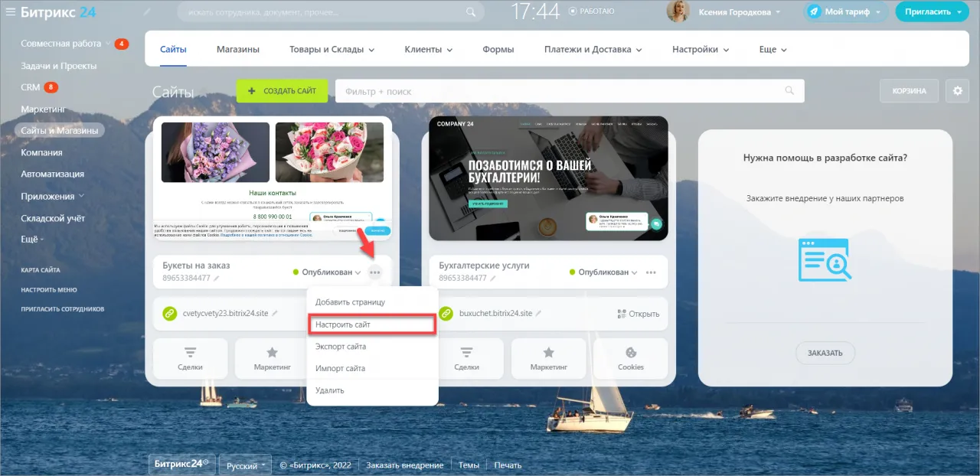Expand Опубликован status for Бухгалтерские услуги

click(x=603, y=272)
